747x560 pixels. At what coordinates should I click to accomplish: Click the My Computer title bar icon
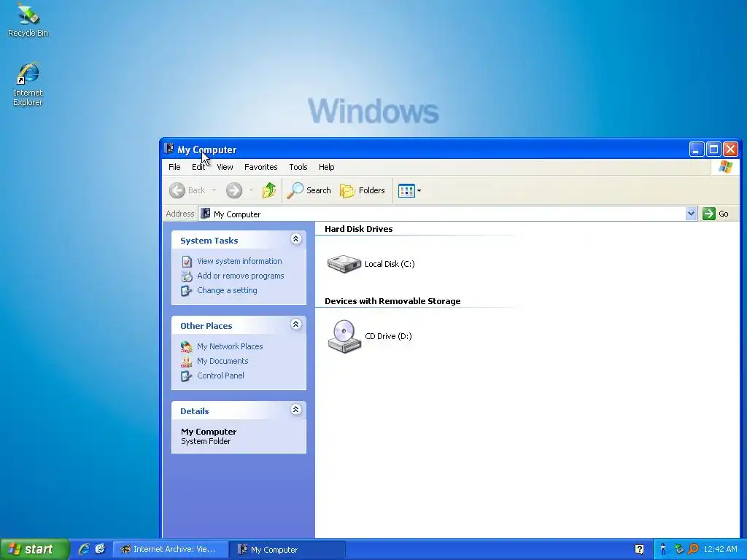click(x=169, y=149)
